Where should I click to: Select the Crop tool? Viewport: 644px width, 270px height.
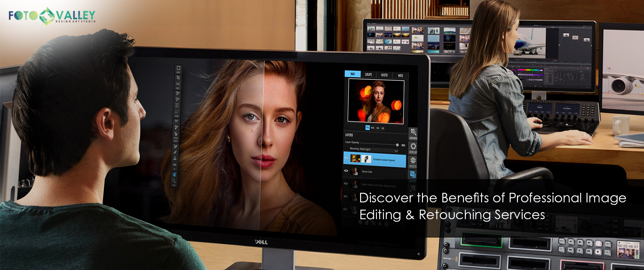tap(178, 78)
